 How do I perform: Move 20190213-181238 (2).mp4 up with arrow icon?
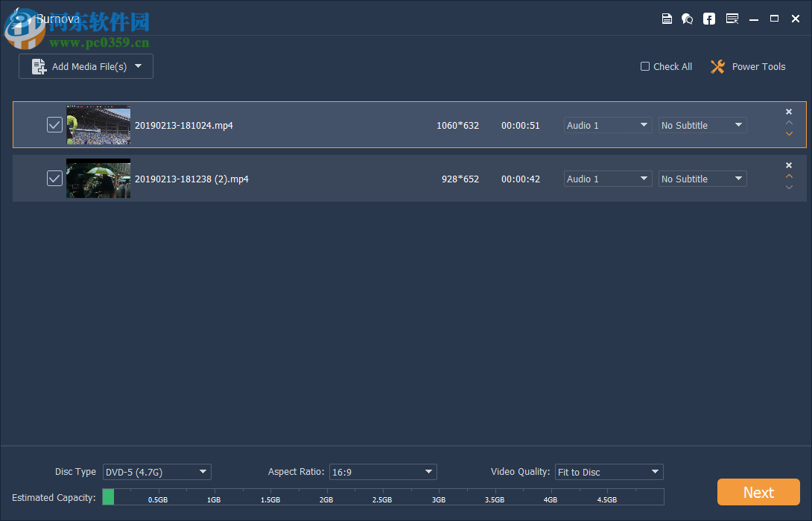pyautogui.click(x=789, y=176)
